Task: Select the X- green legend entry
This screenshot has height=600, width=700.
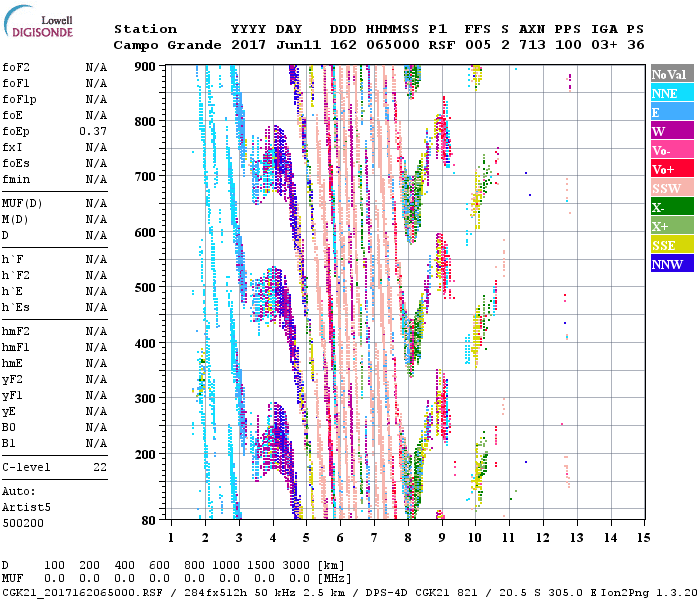Action: (x=671, y=207)
